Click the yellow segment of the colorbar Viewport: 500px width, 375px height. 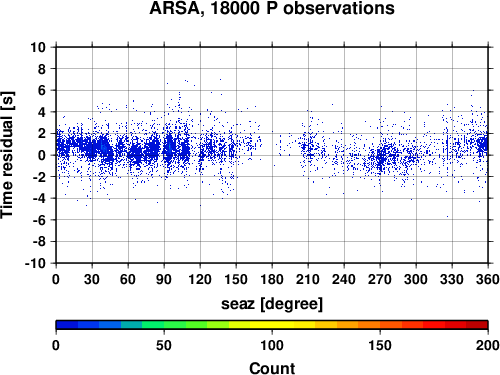point(272,325)
